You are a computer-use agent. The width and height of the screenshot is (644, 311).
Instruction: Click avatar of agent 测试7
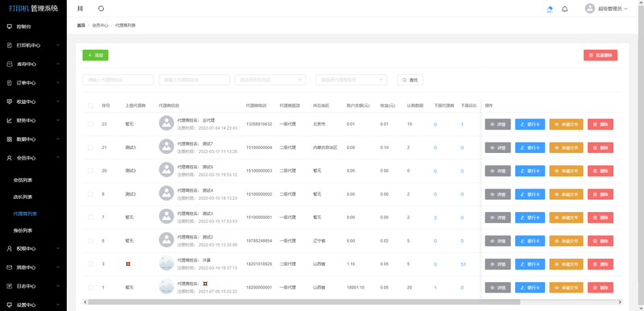(x=167, y=147)
